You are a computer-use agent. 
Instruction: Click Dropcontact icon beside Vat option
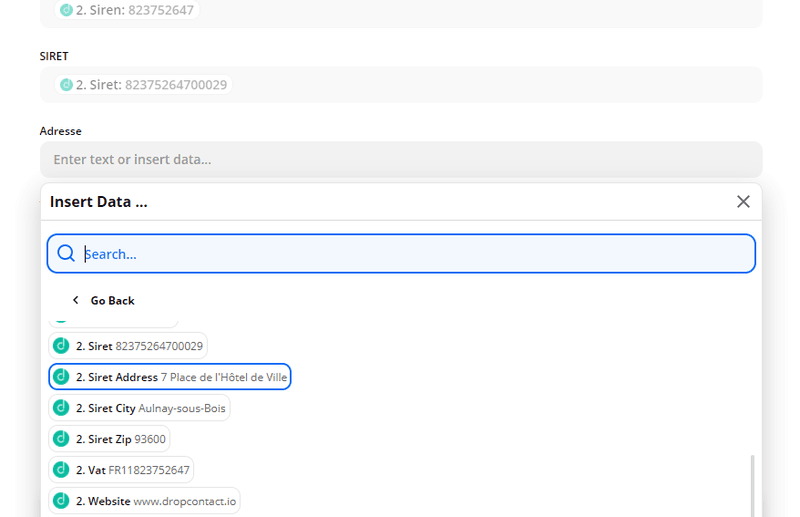(x=61, y=470)
